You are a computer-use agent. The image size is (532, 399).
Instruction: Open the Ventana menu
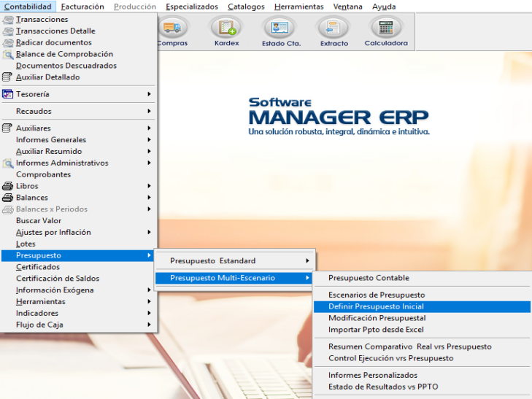[347, 7]
